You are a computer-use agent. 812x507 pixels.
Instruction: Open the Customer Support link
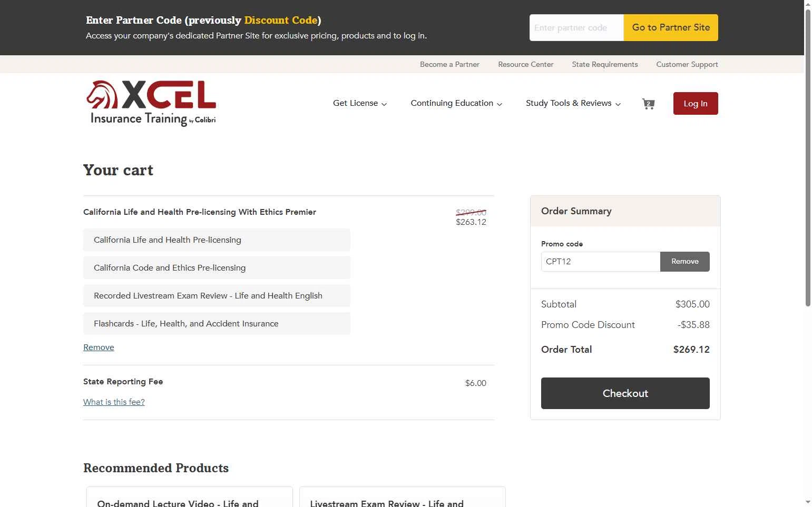[x=687, y=64]
